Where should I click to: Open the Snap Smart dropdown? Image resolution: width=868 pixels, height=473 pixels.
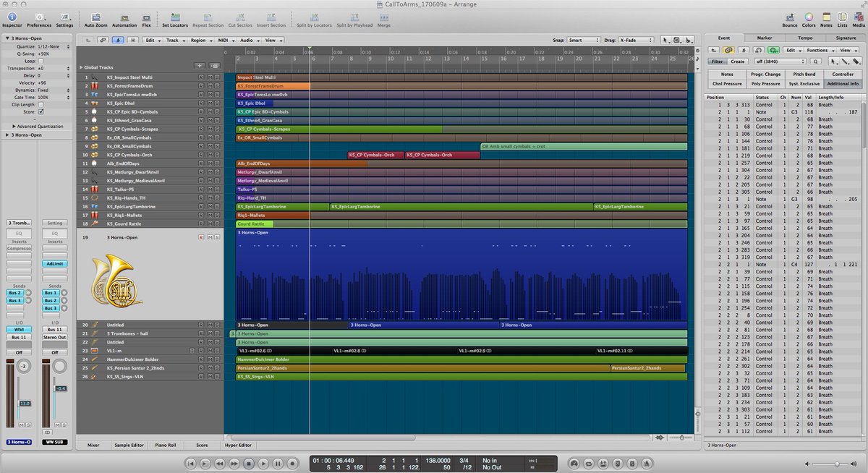[583, 41]
